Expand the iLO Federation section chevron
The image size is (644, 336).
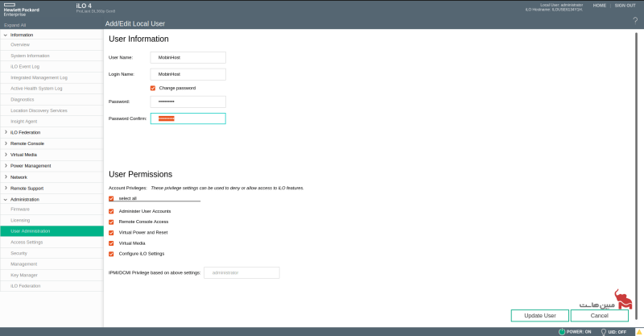point(6,132)
